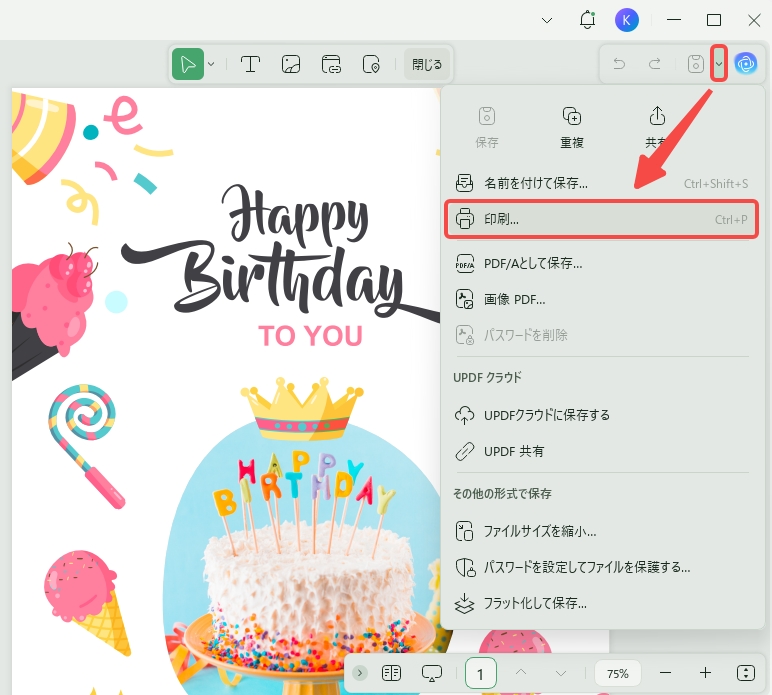Click the Redo arrow icon
This screenshot has width=772, height=695.
pyautogui.click(x=655, y=63)
